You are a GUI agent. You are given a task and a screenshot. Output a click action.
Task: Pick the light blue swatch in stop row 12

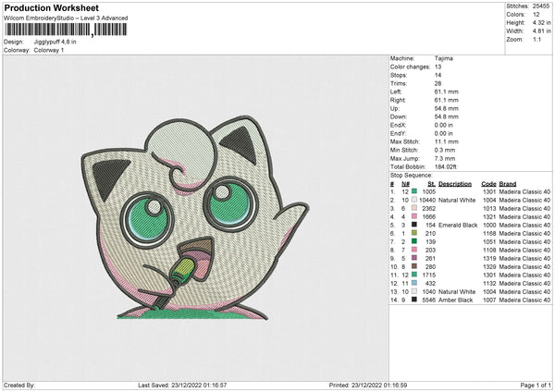click(x=414, y=283)
